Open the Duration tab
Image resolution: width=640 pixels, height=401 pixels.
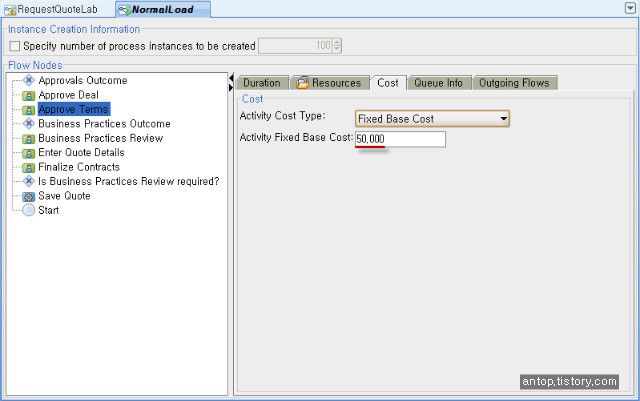[x=262, y=83]
